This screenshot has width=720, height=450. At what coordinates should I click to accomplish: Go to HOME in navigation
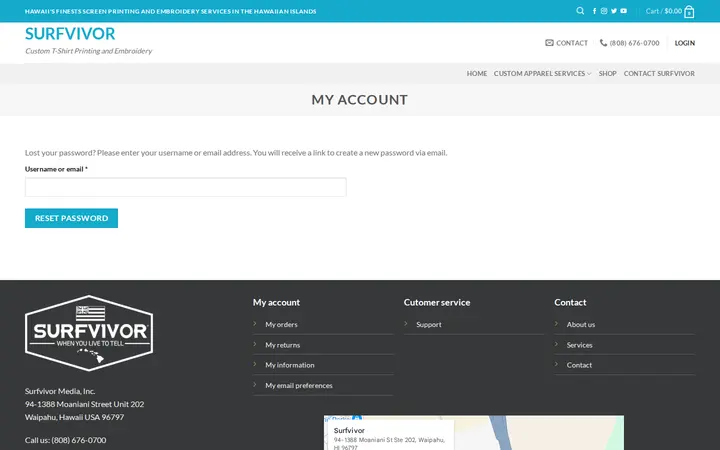(477, 73)
